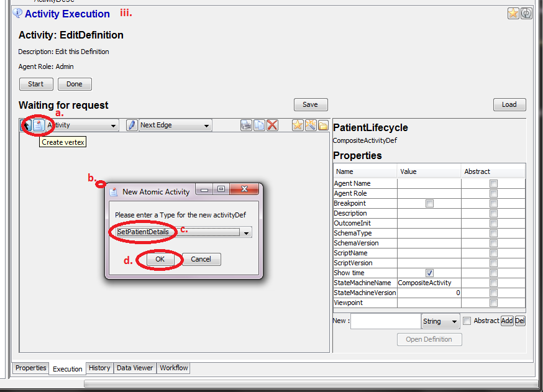Maximize the New Atomic Activity dialog
Viewport: 543px width, 392px height.
click(x=221, y=189)
